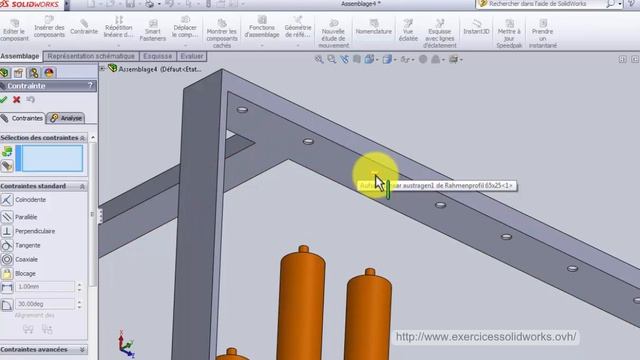Switch to Assemblage tab

click(20, 56)
